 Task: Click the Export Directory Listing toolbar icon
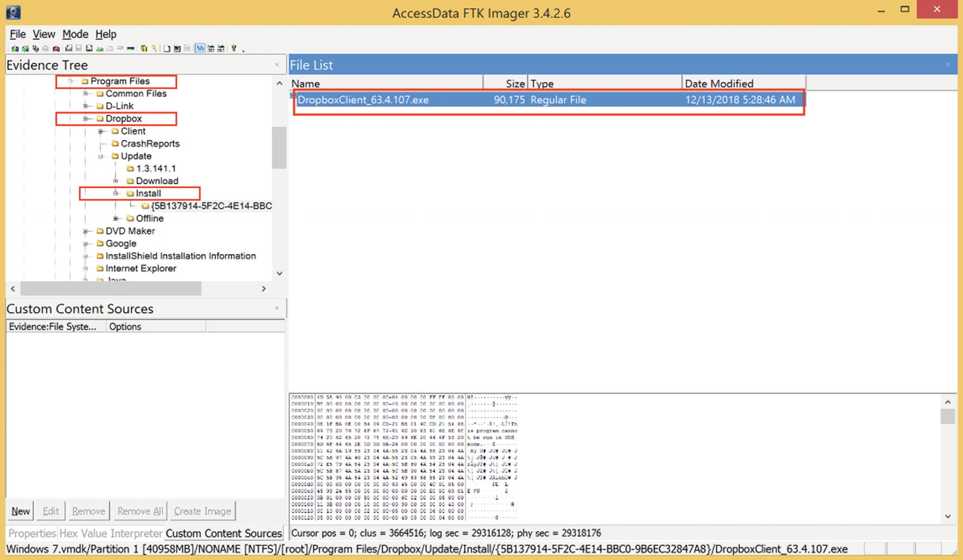click(187, 49)
